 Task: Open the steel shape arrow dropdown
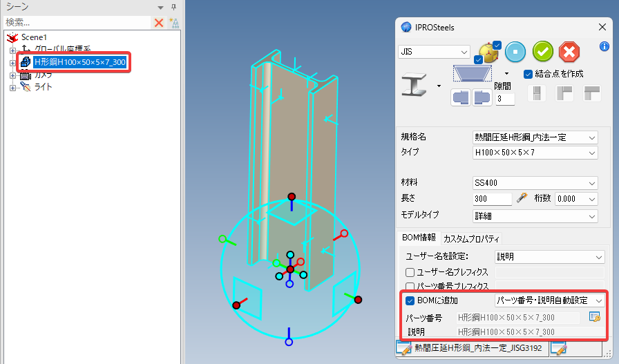pos(439,86)
